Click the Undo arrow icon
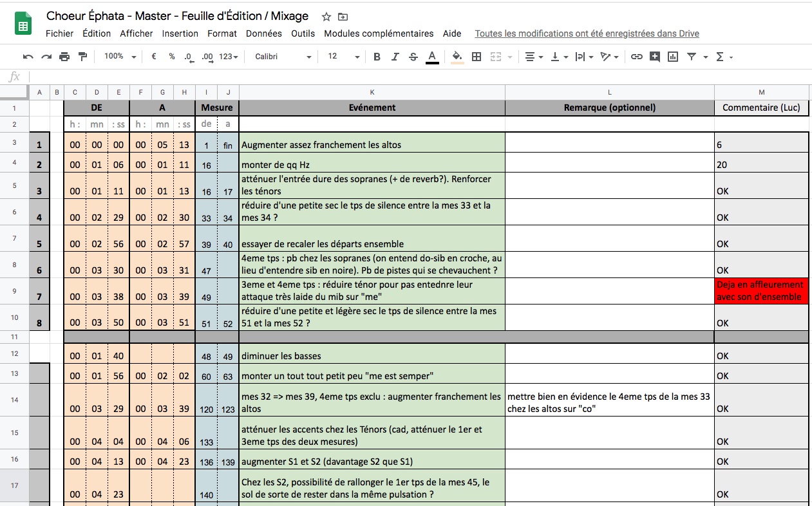The height and width of the screenshot is (506, 812). tap(28, 57)
